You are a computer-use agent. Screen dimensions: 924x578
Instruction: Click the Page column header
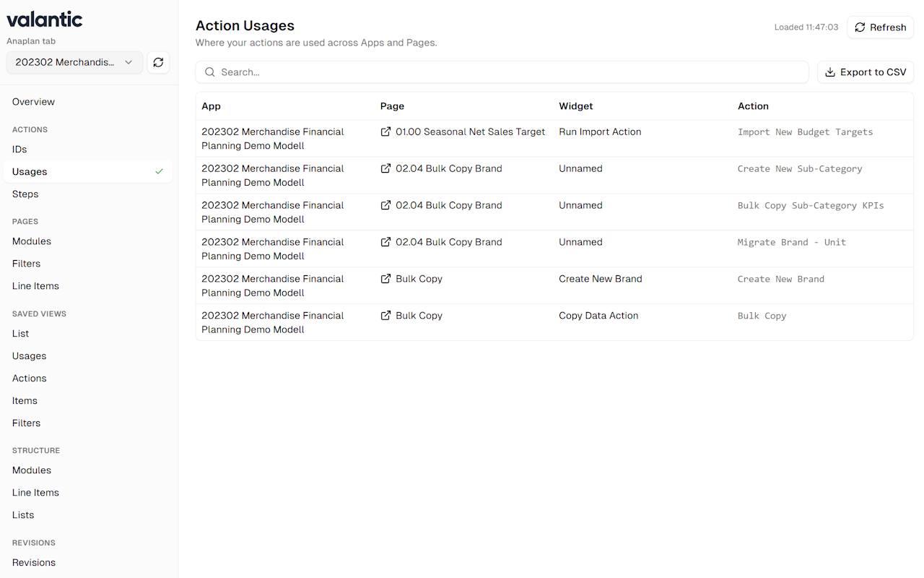click(392, 106)
